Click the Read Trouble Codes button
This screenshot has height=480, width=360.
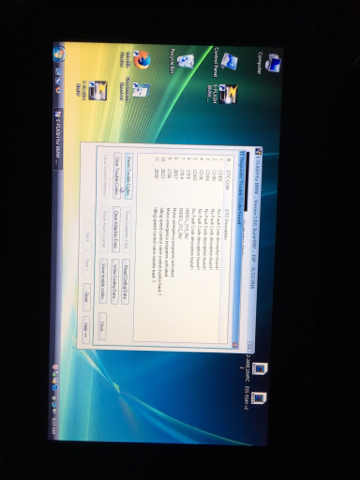coord(128,176)
